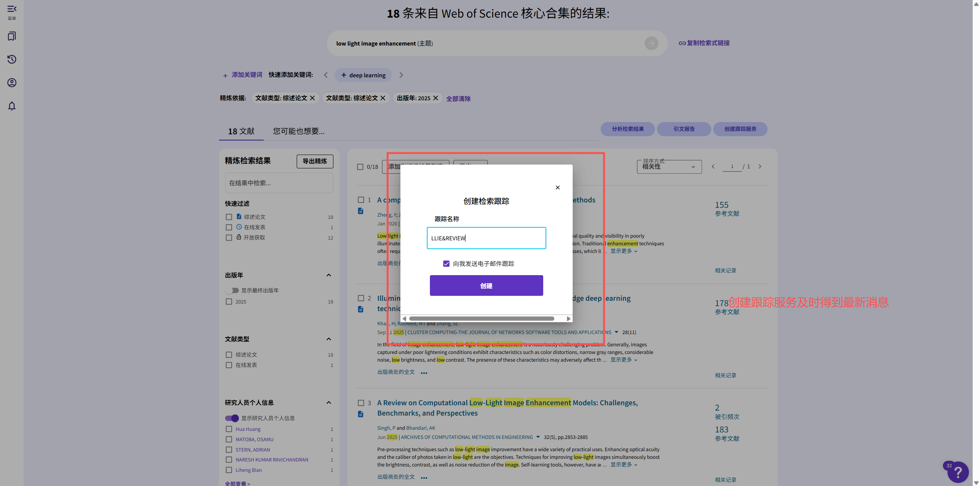Remove the 出版年: 2025 filter chip

point(436,98)
